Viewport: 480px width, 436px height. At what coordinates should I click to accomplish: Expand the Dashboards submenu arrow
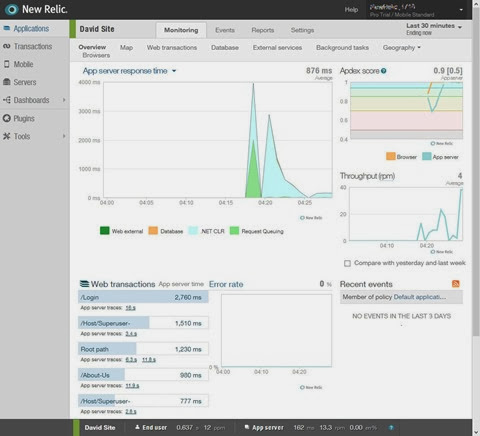(x=64, y=100)
